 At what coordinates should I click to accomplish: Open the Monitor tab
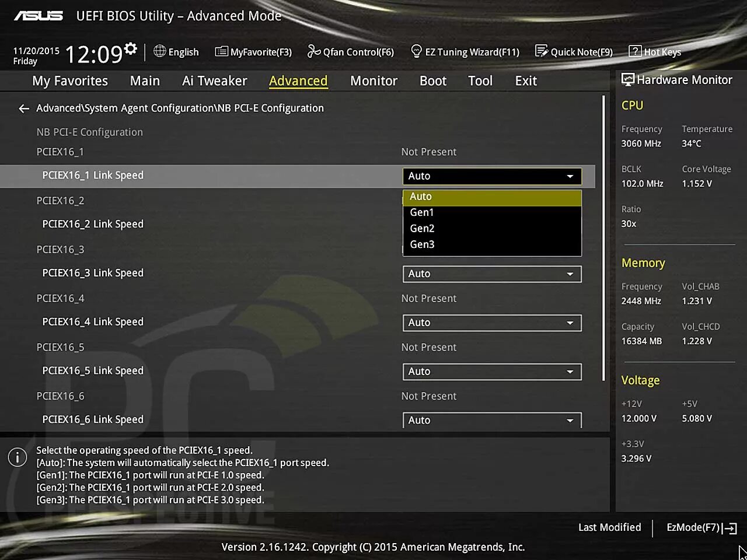pos(373,81)
